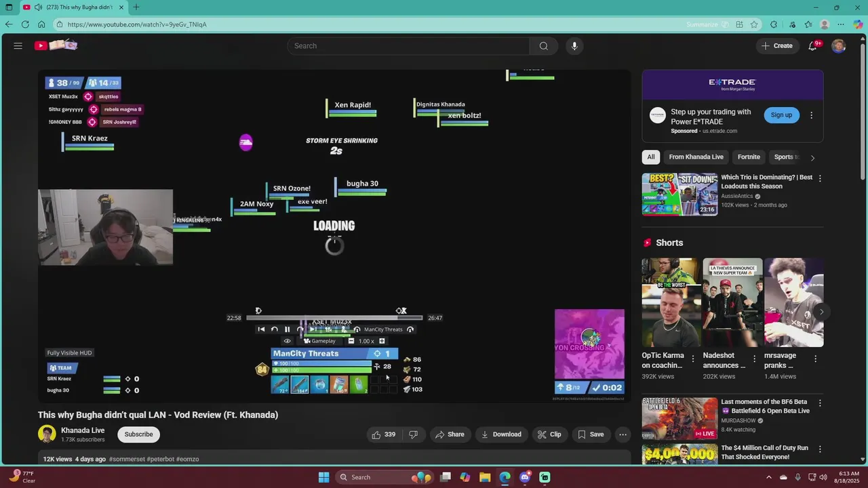Screen dimensions: 868x488
Task: Open File Explorer from the taskbar
Action: coord(485,477)
